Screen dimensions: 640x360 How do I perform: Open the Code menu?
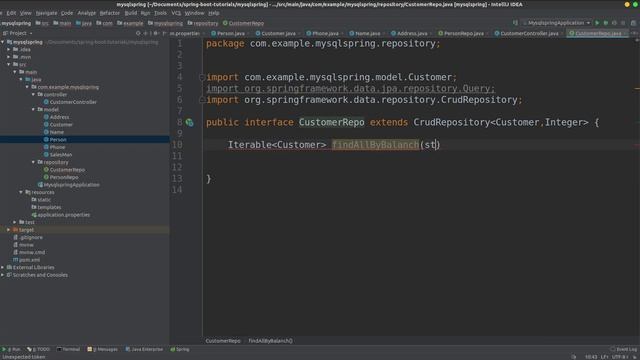(x=67, y=13)
